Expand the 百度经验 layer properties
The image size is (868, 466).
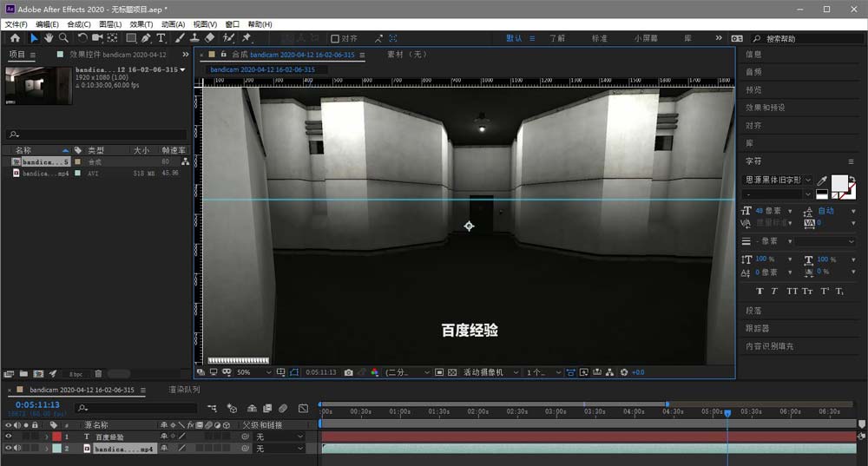click(x=47, y=436)
